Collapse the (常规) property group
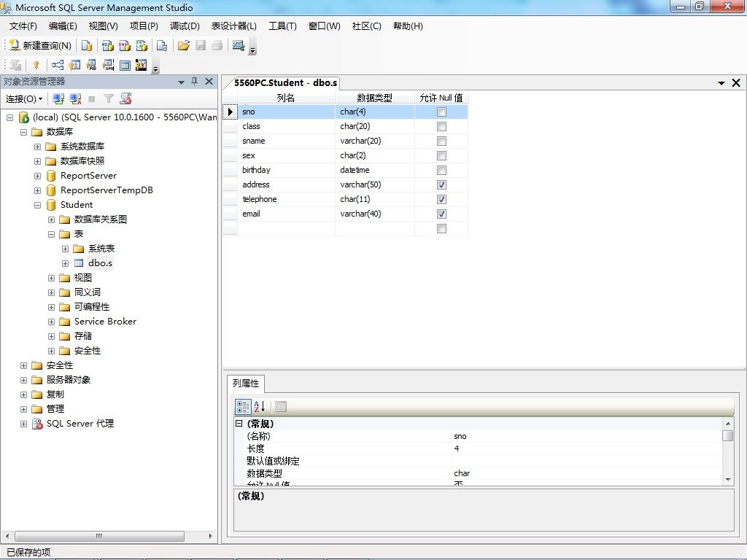747x560 pixels. [239, 424]
